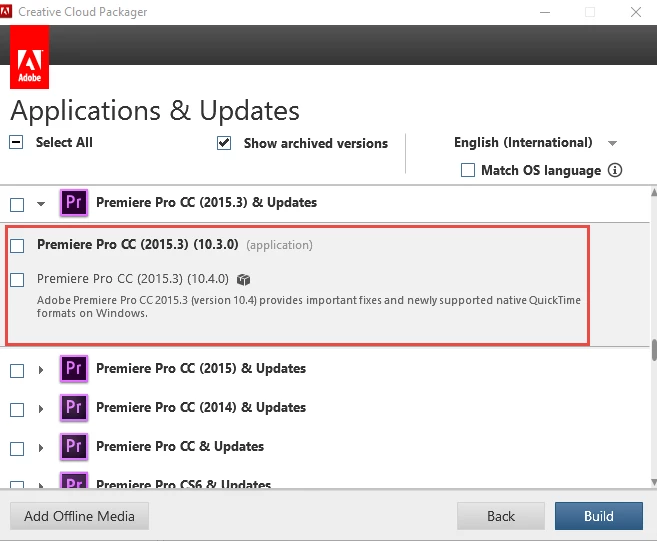This screenshot has height=541, width=657.
Task: Click the Premiere Pro CC (2014) Pr icon
Action: click(74, 407)
